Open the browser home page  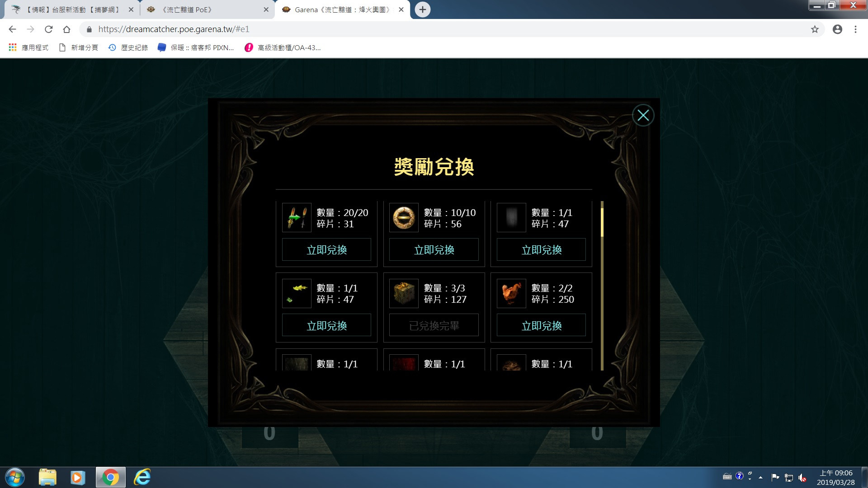point(66,29)
